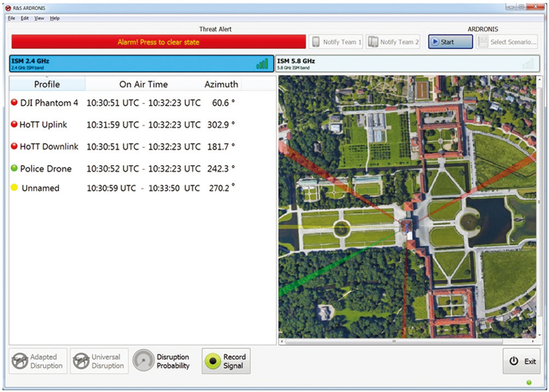Click map scrollbar left arrow
Image resolution: width=549 pixels, height=392 pixels.
click(x=281, y=341)
